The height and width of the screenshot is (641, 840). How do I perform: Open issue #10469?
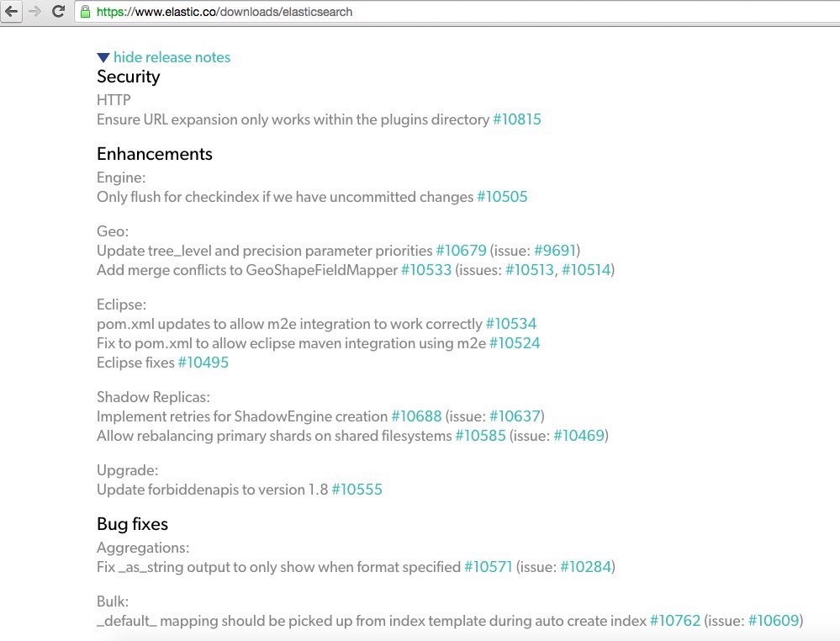click(x=579, y=435)
